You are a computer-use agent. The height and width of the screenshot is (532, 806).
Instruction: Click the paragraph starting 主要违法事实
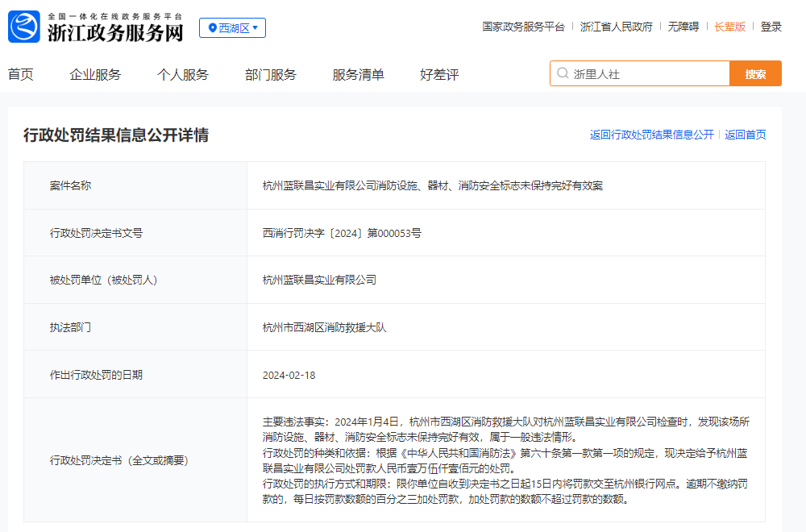point(506,429)
